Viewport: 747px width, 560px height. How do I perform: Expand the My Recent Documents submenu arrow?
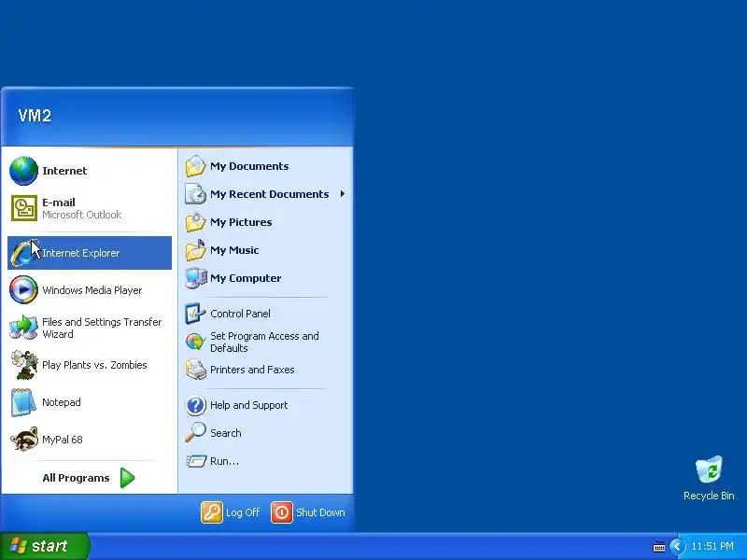(x=342, y=194)
